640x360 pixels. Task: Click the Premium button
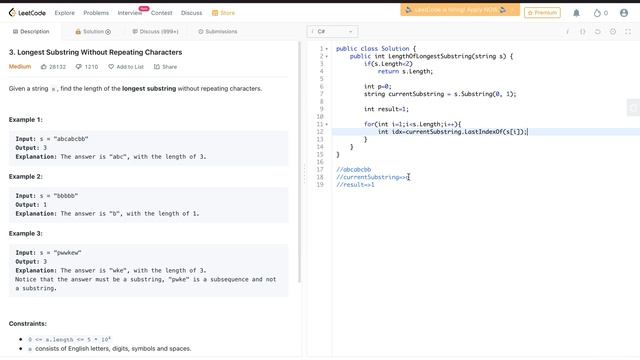click(x=542, y=13)
